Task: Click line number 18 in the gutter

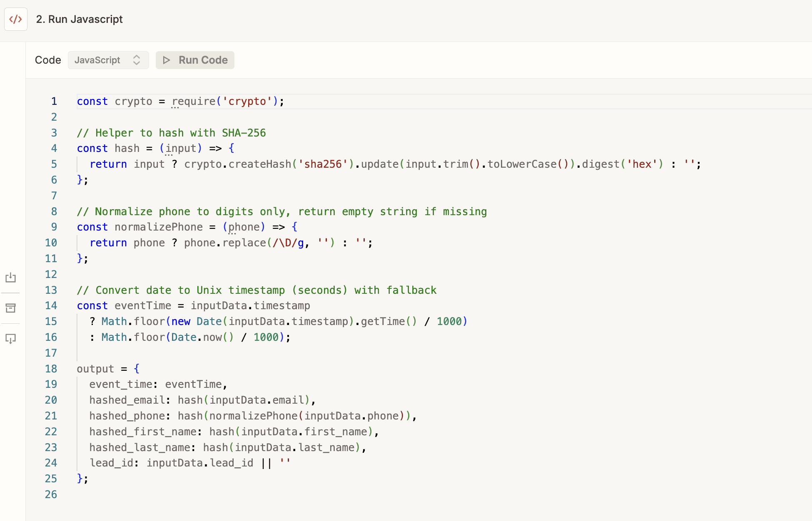Action: click(51, 369)
